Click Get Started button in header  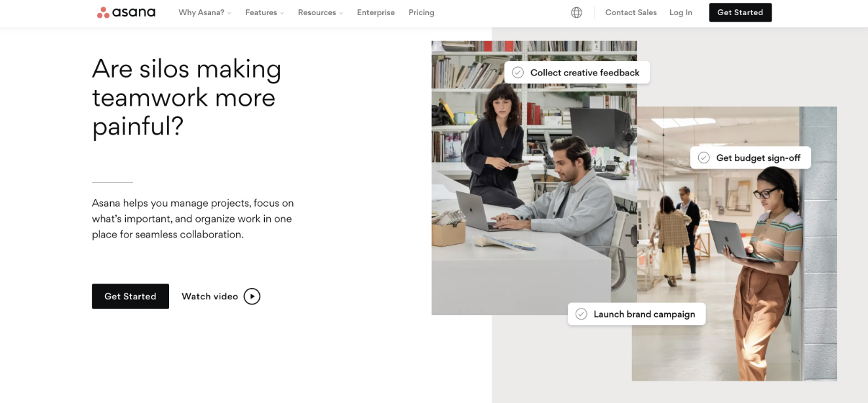[740, 12]
